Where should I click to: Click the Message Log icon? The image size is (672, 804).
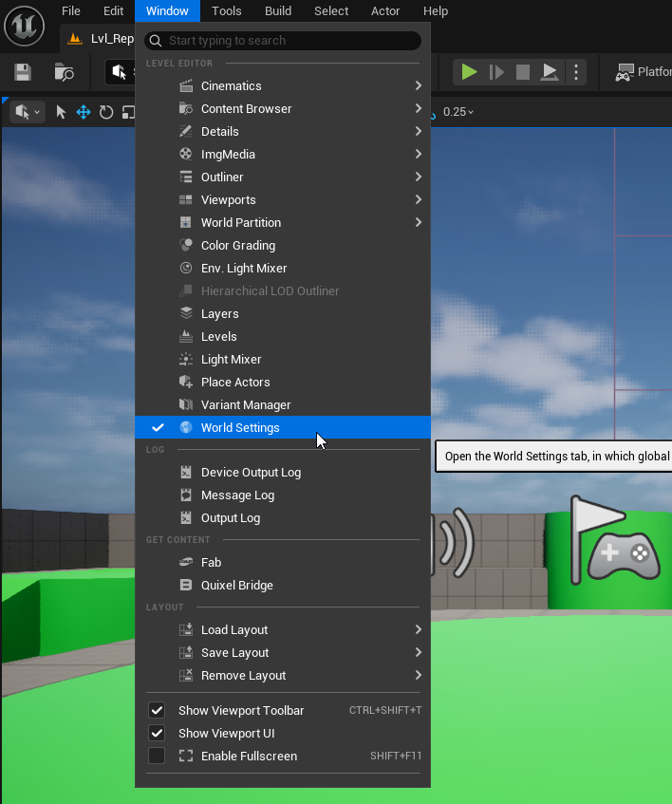click(x=185, y=495)
